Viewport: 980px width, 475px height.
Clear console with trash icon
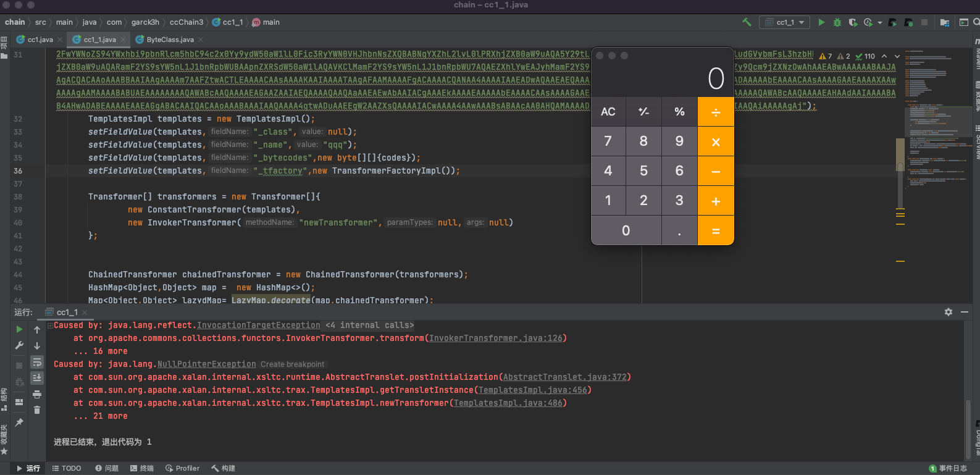coord(37,410)
